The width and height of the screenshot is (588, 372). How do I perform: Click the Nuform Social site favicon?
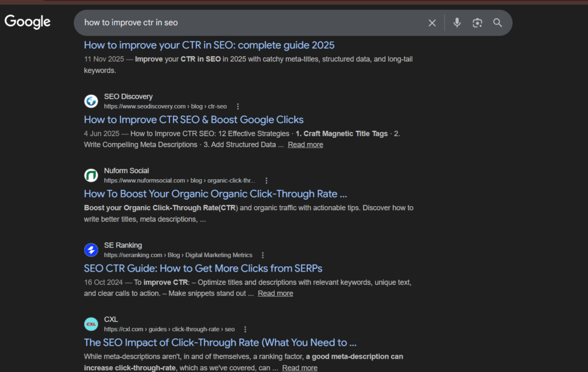[91, 175]
